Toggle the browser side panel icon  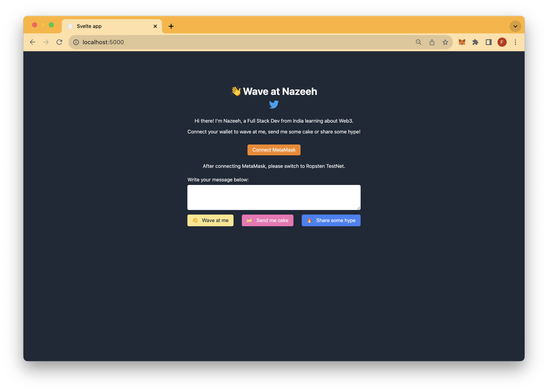(488, 42)
